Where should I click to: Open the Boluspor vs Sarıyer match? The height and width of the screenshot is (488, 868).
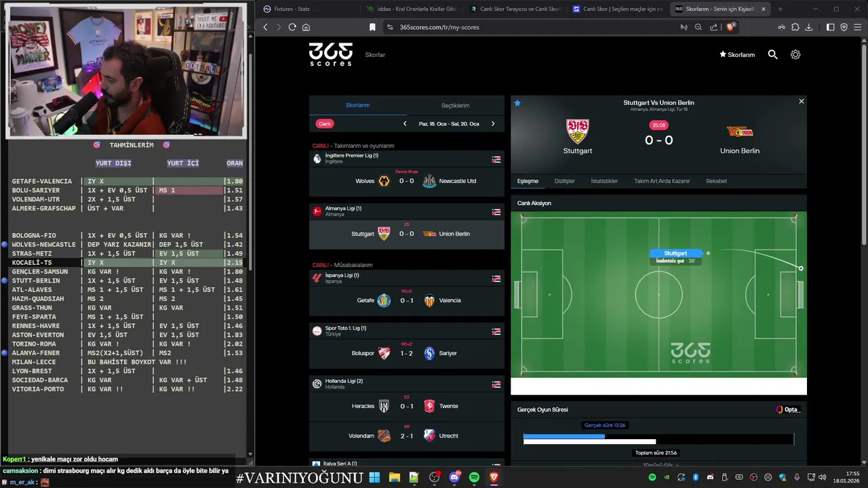point(407,353)
